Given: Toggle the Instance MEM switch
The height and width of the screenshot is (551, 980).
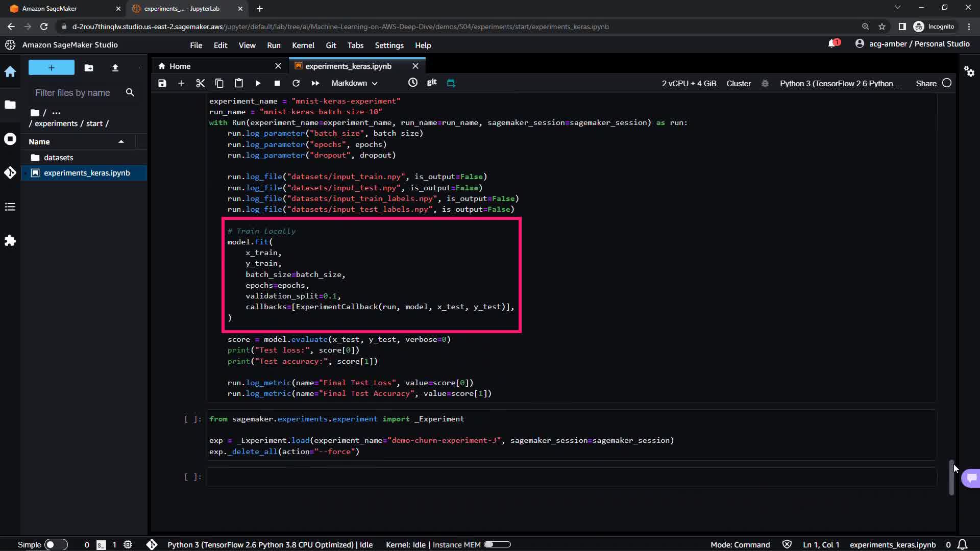Looking at the screenshot, I should point(497,544).
